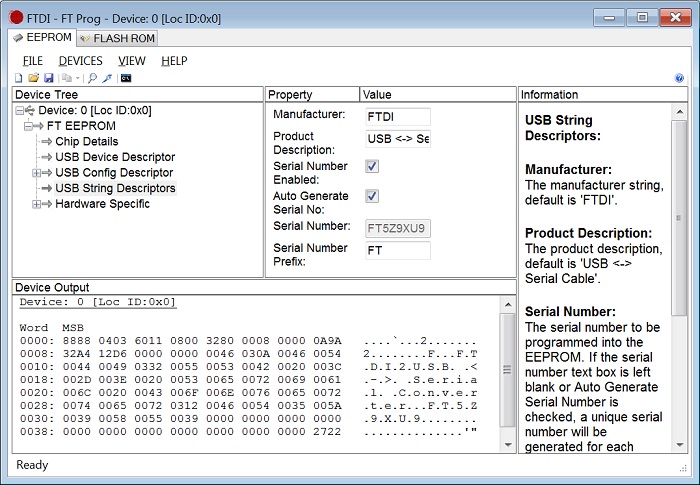Program devices using the lightning bolt icon
Image resolution: width=700 pixels, height=485 pixels.
(x=107, y=78)
